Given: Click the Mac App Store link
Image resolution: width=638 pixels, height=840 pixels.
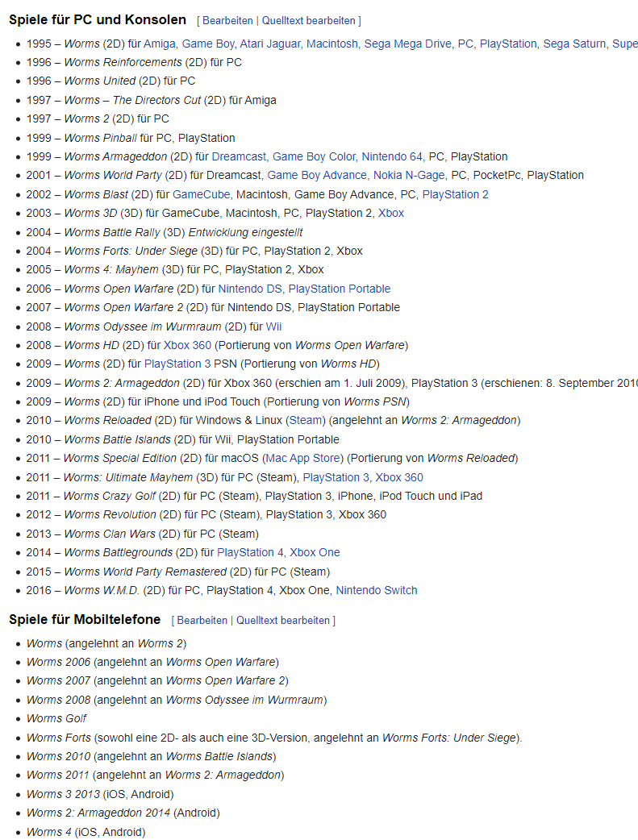Looking at the screenshot, I should point(303,459).
